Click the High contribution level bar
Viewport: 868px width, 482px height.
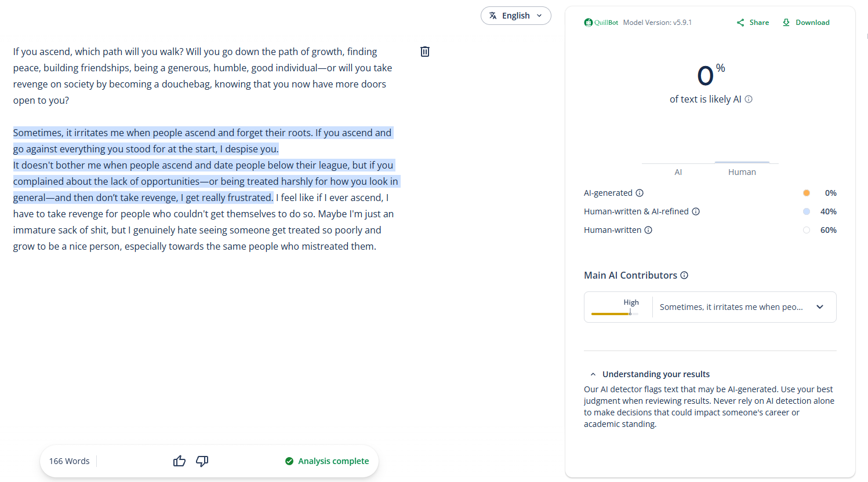point(615,313)
